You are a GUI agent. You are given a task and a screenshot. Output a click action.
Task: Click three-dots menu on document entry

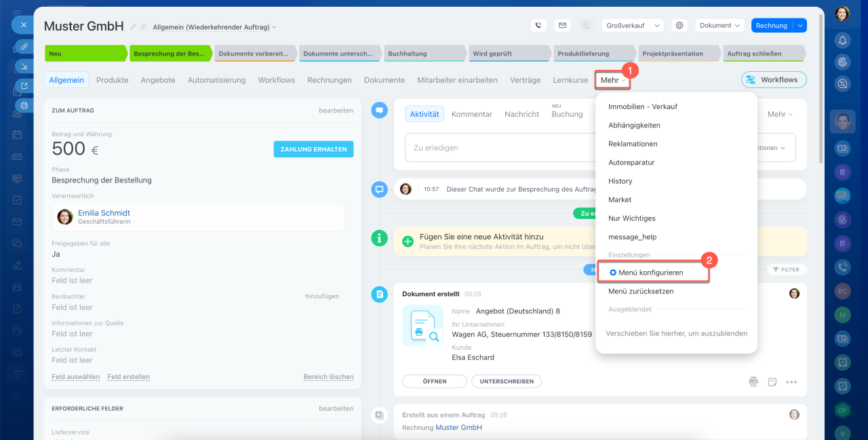(x=791, y=382)
